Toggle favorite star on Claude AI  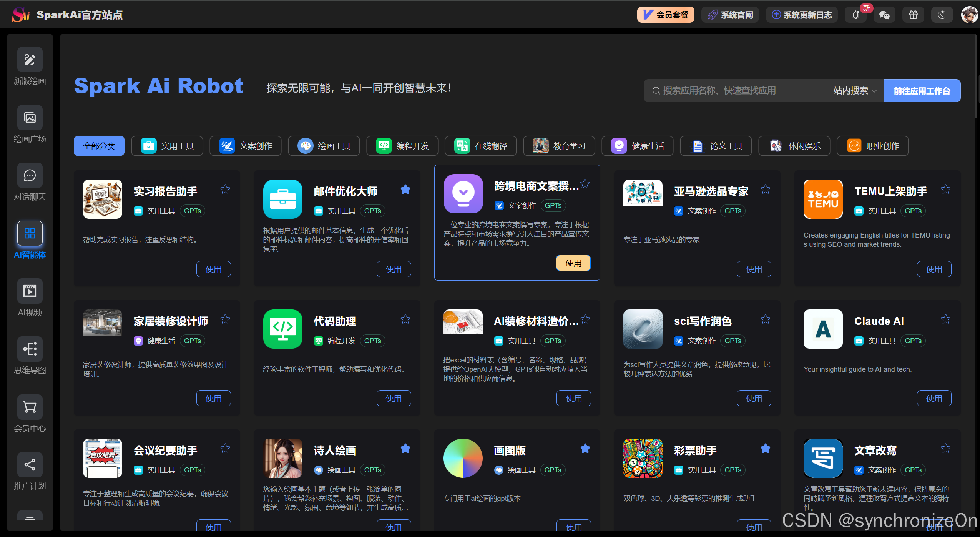pyautogui.click(x=946, y=319)
